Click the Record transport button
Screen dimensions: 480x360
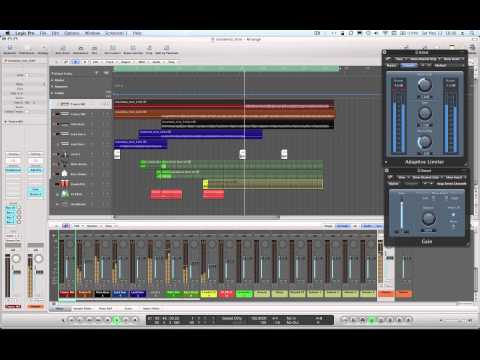[x=135, y=320]
